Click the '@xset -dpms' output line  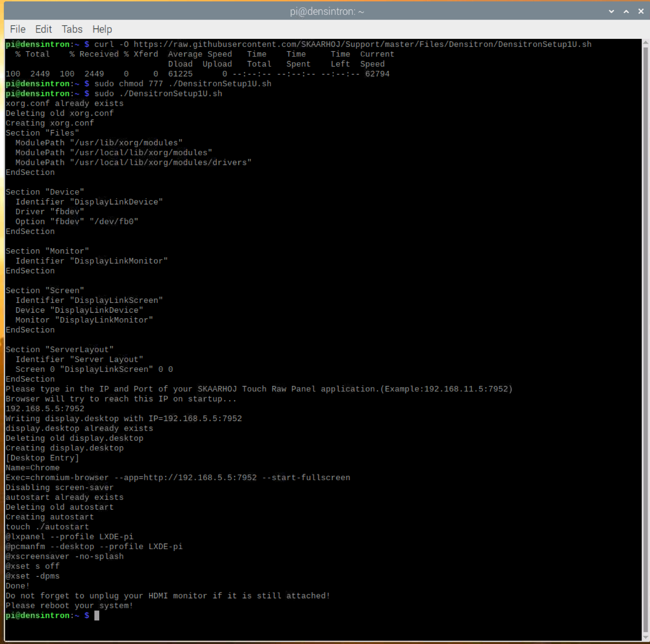coord(33,576)
